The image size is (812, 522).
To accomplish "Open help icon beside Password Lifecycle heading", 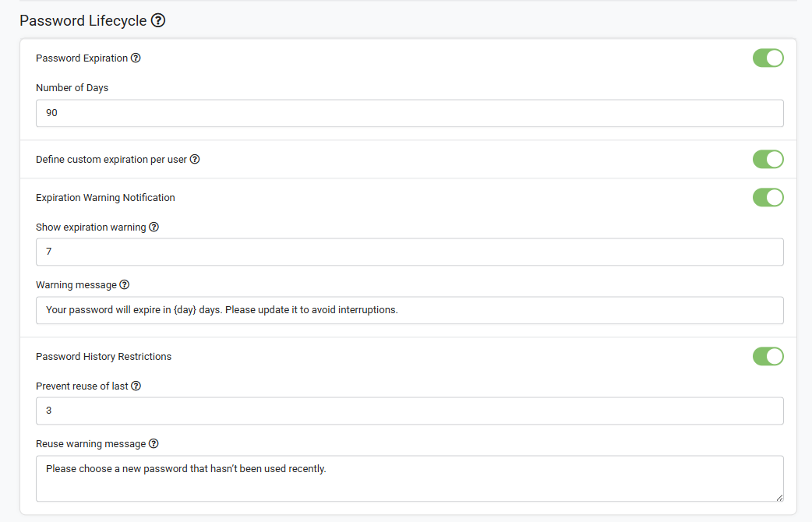I will coord(158,21).
